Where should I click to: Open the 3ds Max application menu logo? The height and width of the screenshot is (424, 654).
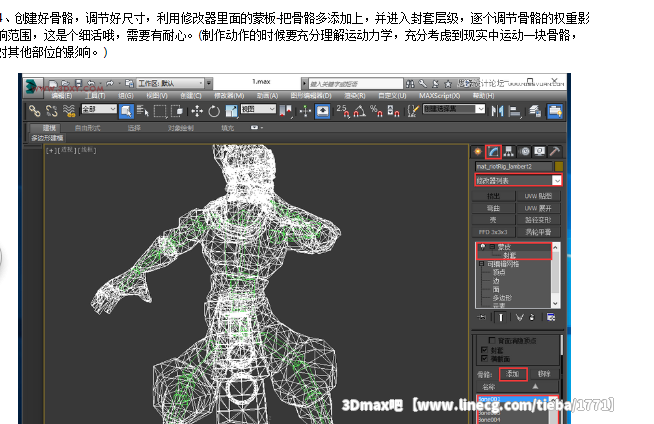click(x=33, y=86)
